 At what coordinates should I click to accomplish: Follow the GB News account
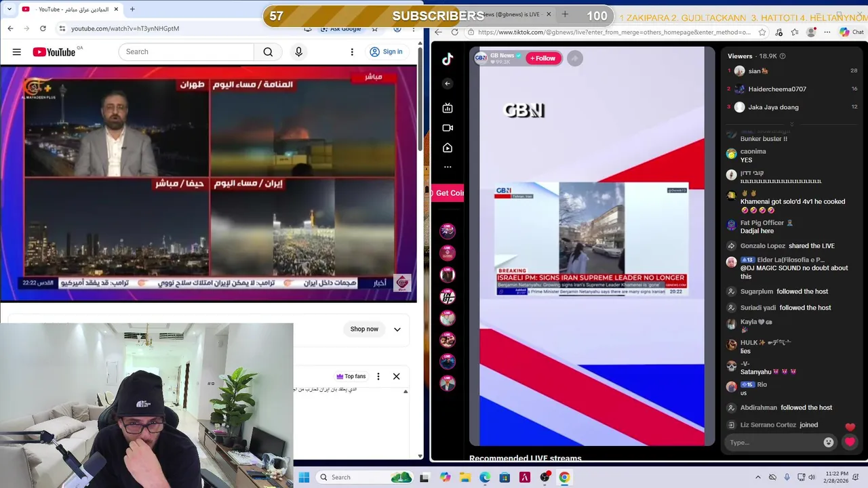[542, 58]
